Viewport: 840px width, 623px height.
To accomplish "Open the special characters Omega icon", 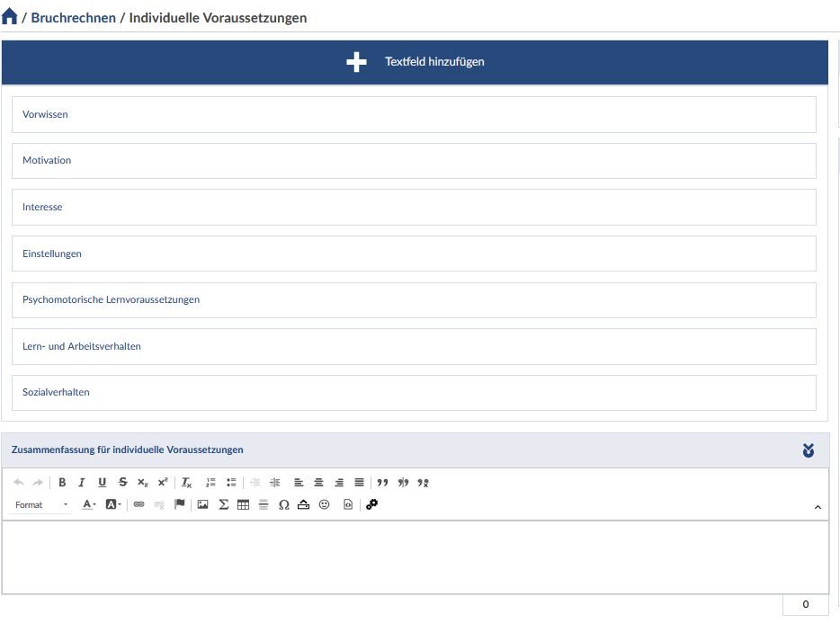I will pos(283,505).
